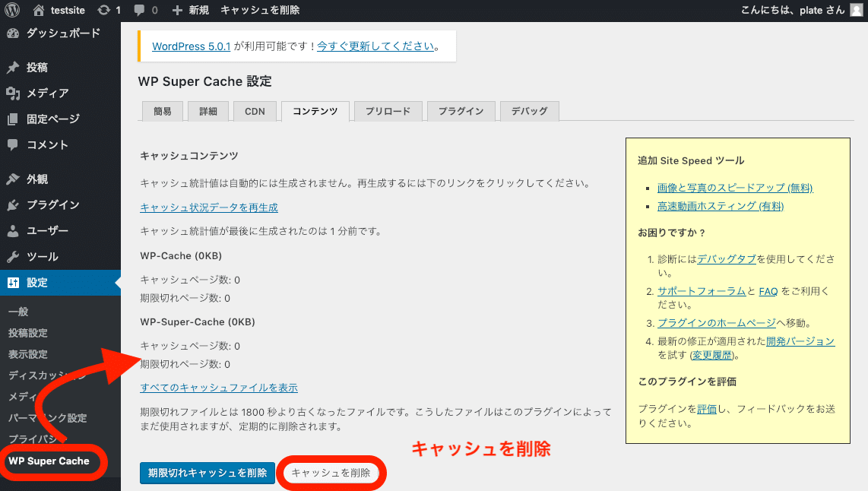
Task: Click the コメント speech bubble icon
Action: tap(13, 145)
